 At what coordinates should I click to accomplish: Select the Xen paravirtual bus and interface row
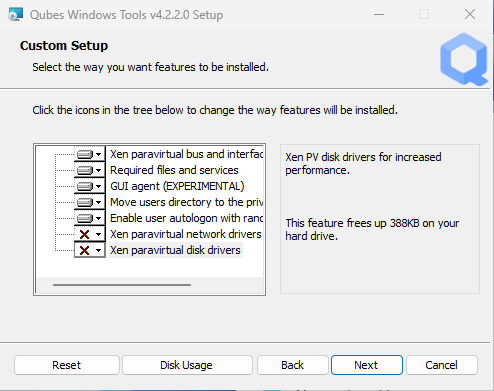point(186,154)
